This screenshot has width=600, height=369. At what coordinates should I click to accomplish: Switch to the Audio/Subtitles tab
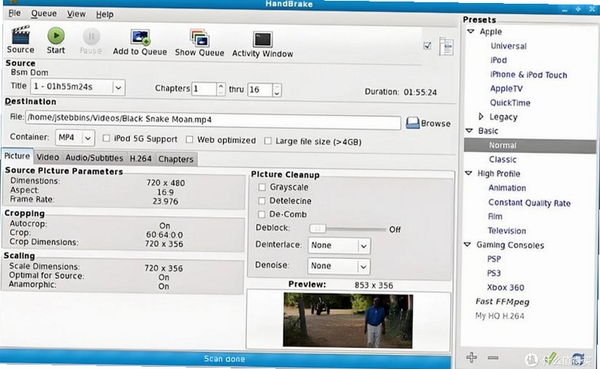pos(94,158)
